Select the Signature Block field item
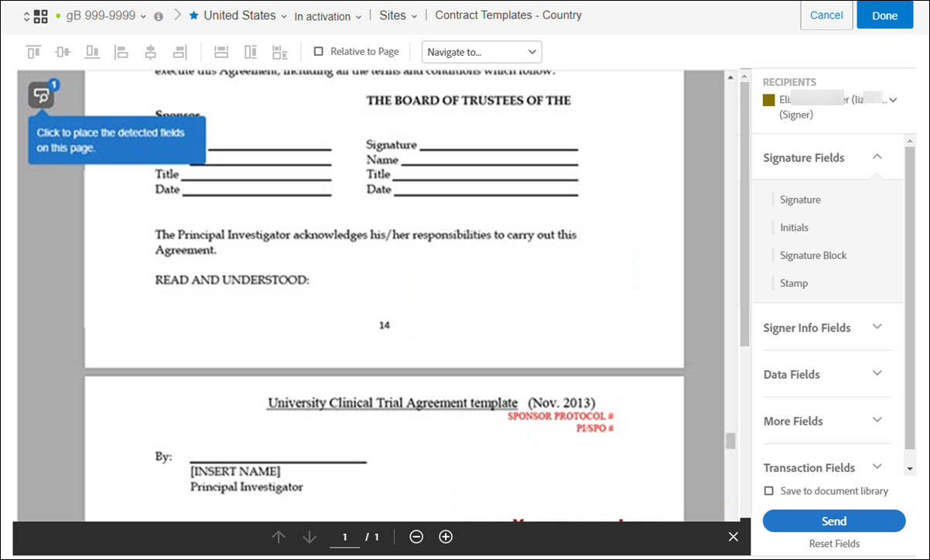The height and width of the screenshot is (560, 930). pos(813,255)
